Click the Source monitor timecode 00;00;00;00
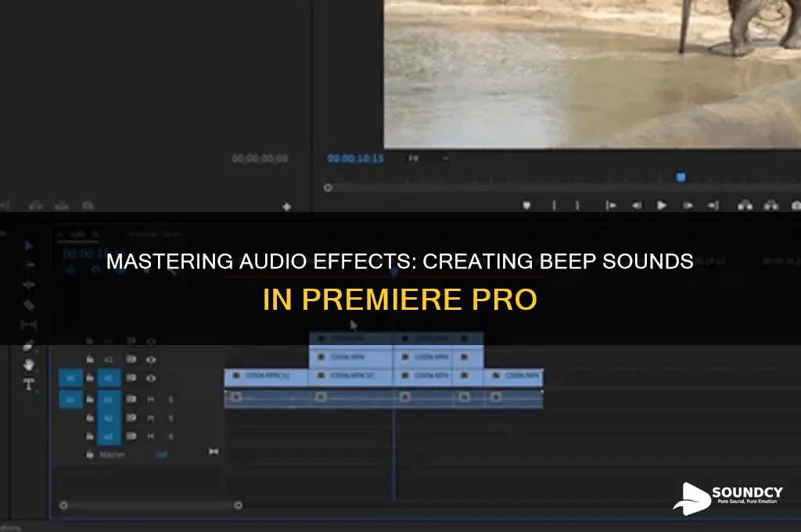Viewport: 801px width, 532px height. (260, 158)
